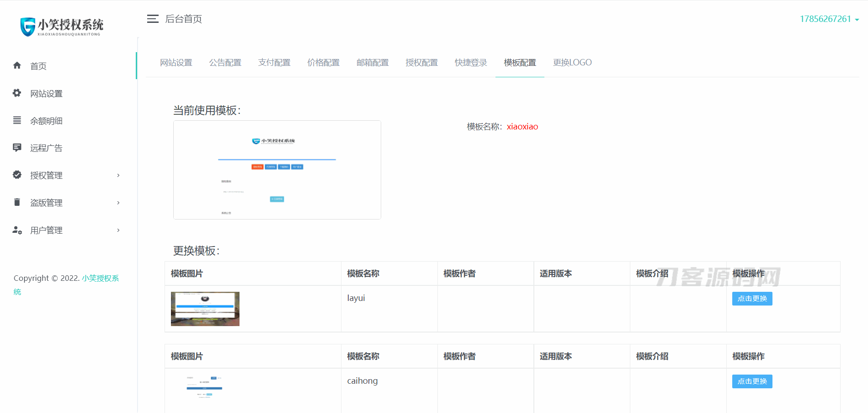Screen dimensions: 868x413
Task: Click the list icon beside 余额明细
Action: point(17,120)
